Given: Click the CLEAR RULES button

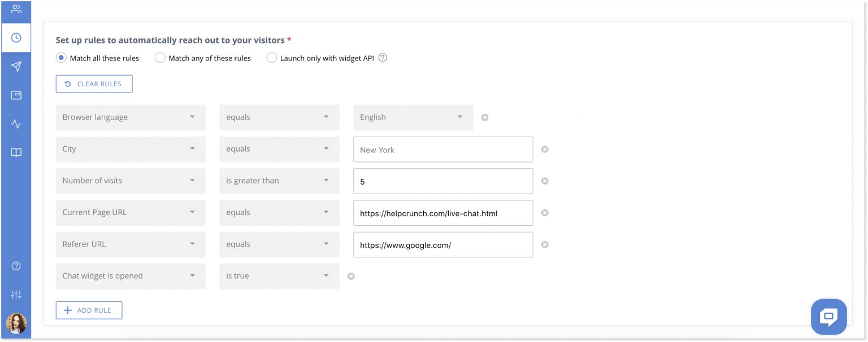Looking at the screenshot, I should (94, 84).
